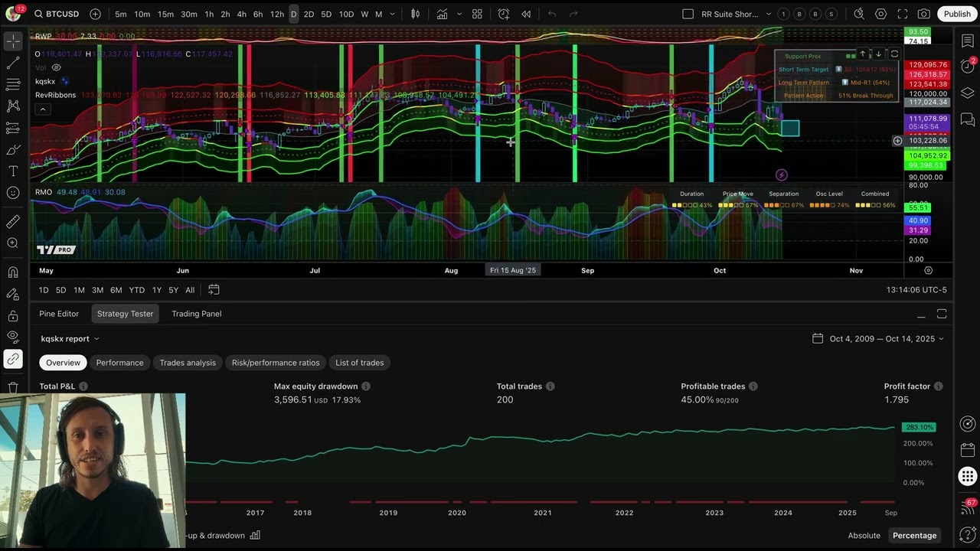980x551 pixels.
Task: Select the Absolute equity display option
Action: click(x=864, y=535)
